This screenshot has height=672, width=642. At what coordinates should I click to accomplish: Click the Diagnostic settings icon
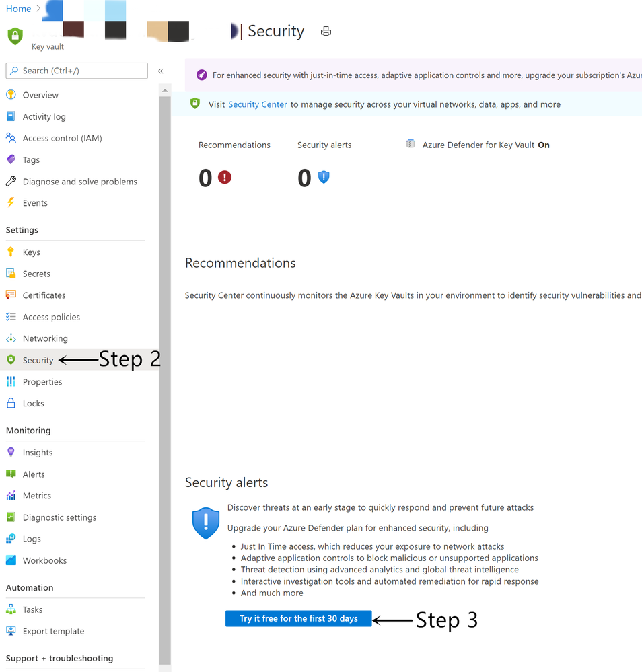point(11,517)
